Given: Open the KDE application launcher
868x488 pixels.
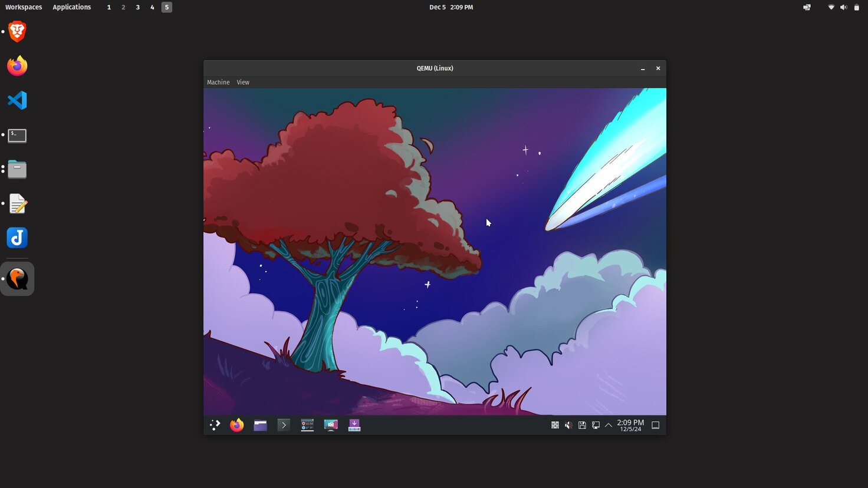Looking at the screenshot, I should click(215, 425).
